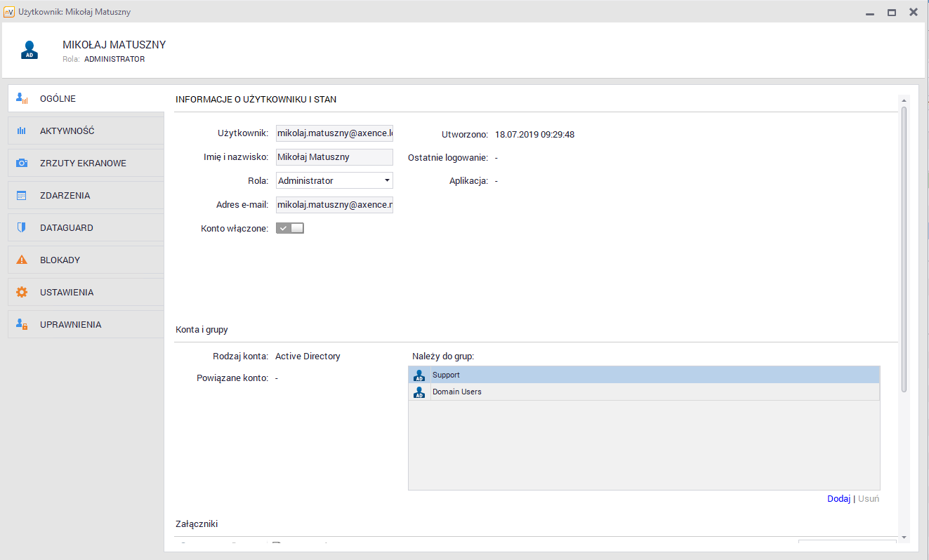Click the scroll down arrow of the panel
The image size is (929, 560).
[904, 538]
